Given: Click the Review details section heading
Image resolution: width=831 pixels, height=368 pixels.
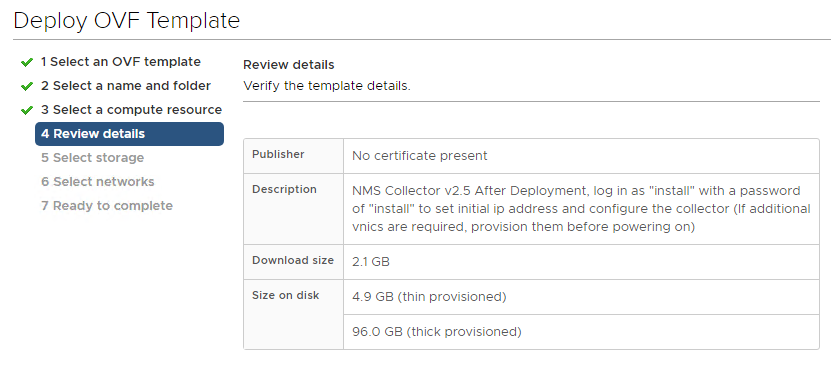Looking at the screenshot, I should click(x=289, y=65).
